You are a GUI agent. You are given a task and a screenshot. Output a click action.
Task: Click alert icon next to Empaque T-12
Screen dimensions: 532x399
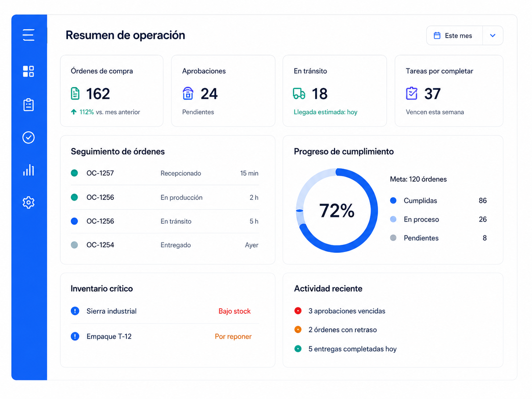click(x=75, y=336)
